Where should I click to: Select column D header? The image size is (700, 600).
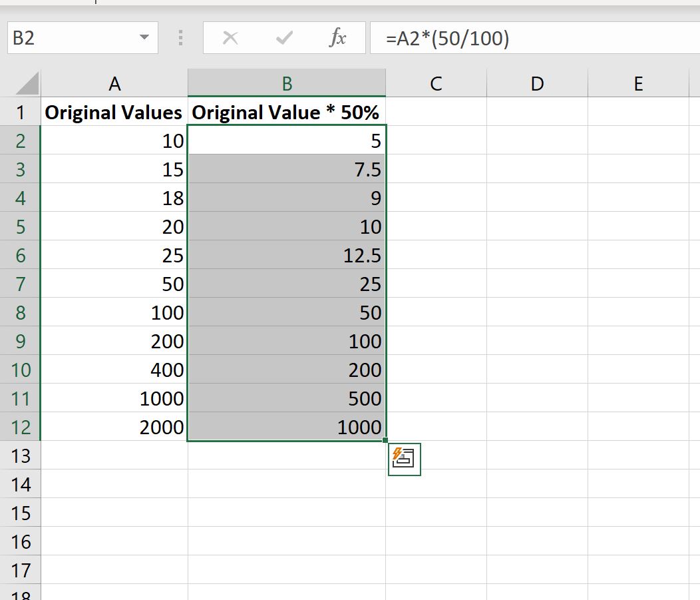tap(537, 83)
